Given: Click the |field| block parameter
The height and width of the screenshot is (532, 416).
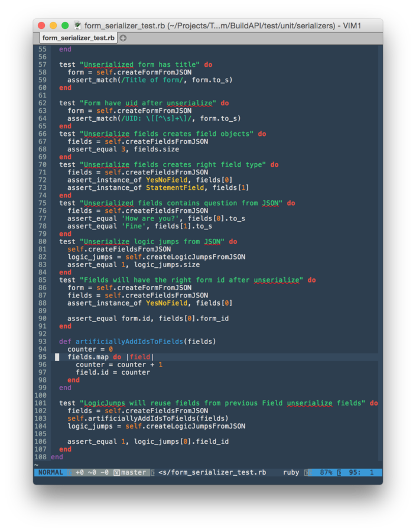Looking at the screenshot, I should (139, 357).
